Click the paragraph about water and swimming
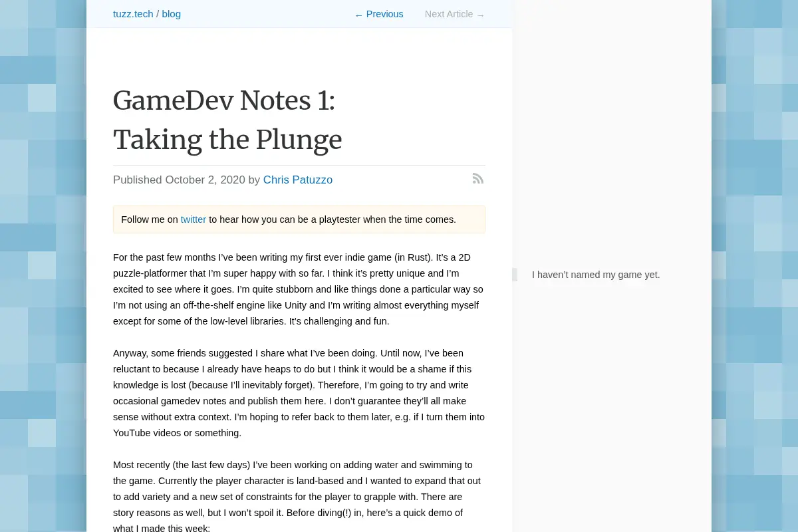798x532 pixels. pyautogui.click(x=299, y=497)
